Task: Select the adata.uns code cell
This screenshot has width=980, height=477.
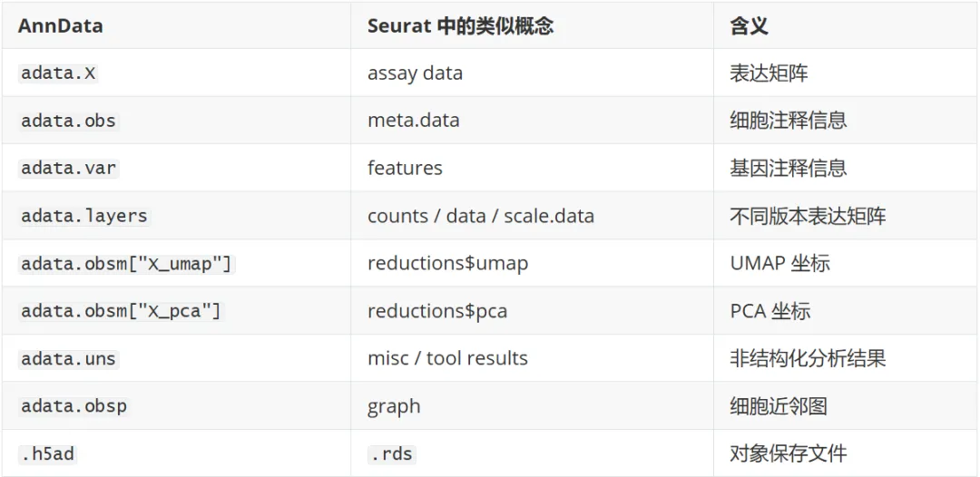Action: click(68, 359)
